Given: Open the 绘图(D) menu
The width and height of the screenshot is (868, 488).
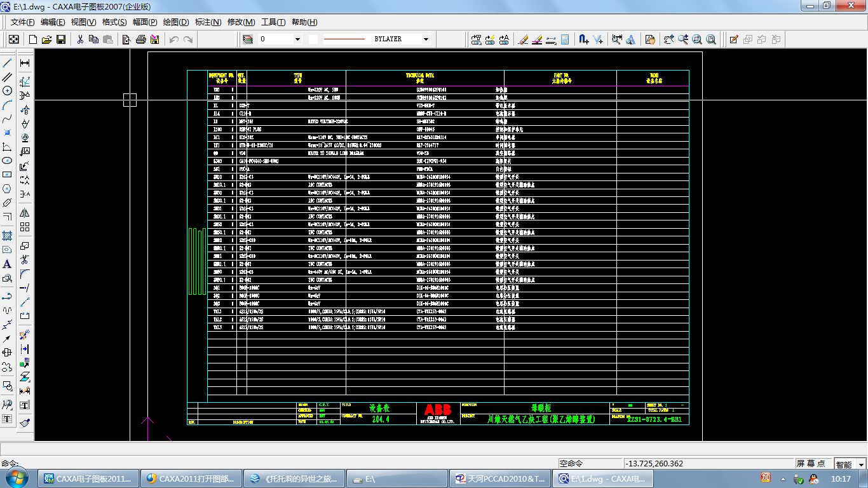Looking at the screenshot, I should pos(176,22).
